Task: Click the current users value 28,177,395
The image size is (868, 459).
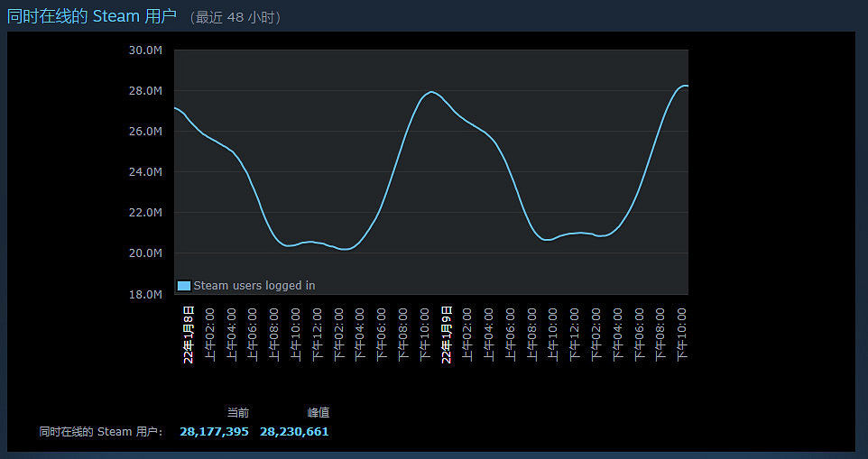Action: (214, 431)
